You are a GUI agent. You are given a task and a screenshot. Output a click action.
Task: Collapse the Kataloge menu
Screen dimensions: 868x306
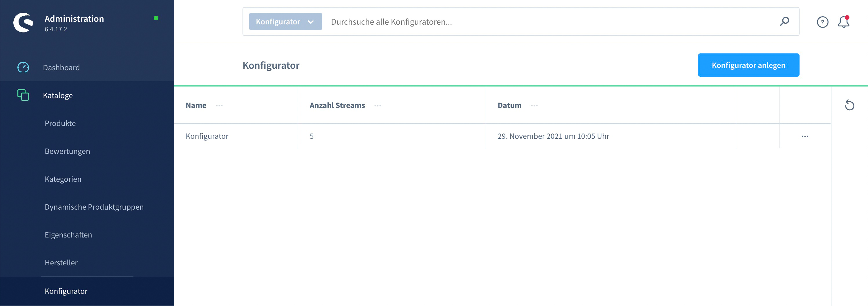click(x=58, y=96)
